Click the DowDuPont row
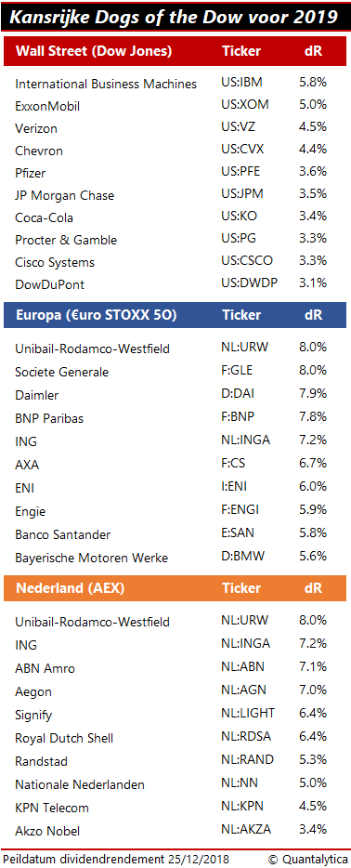351x868 pixels. 175,283
